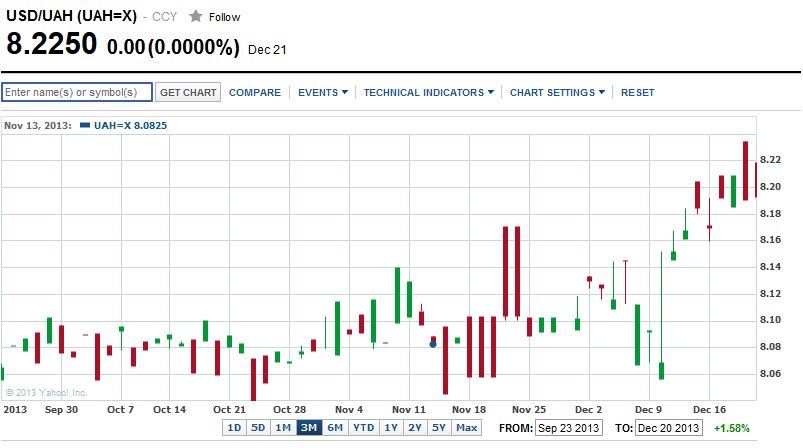Click the +1.58% change value
Image resolution: width=803 pixels, height=448 pixels.
732,428
